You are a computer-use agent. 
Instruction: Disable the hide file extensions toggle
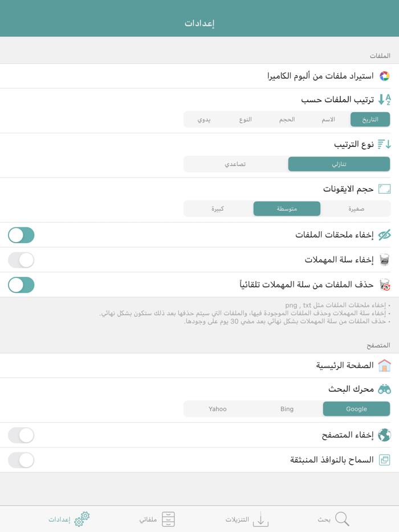point(21,235)
